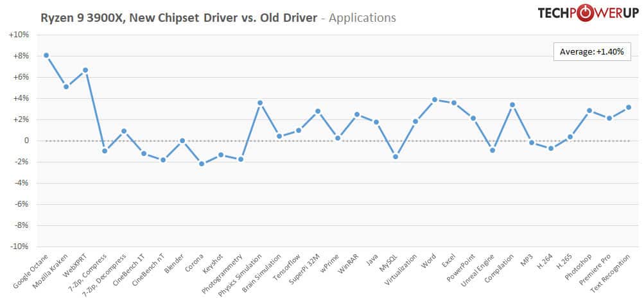Viewport: 644px width, 303px height.
Task: Pick the Corona data point
Action: (202, 164)
